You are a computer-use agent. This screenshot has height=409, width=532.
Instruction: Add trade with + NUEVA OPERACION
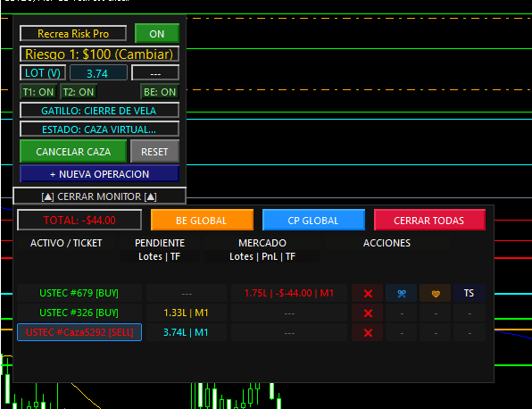99,174
